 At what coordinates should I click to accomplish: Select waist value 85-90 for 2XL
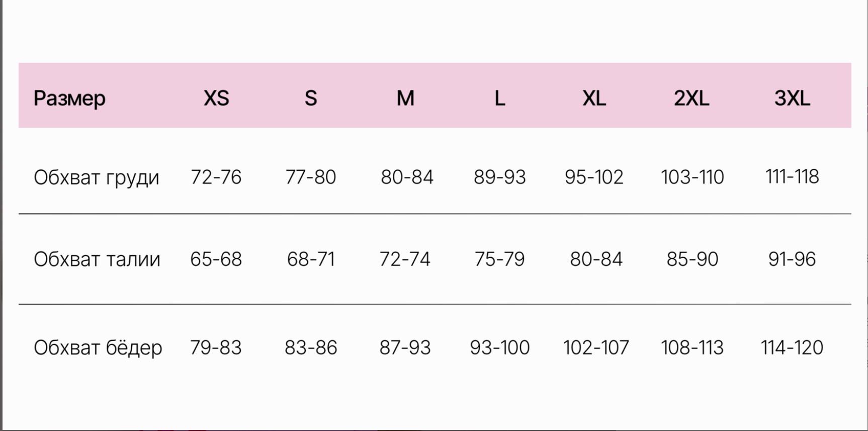pos(692,259)
